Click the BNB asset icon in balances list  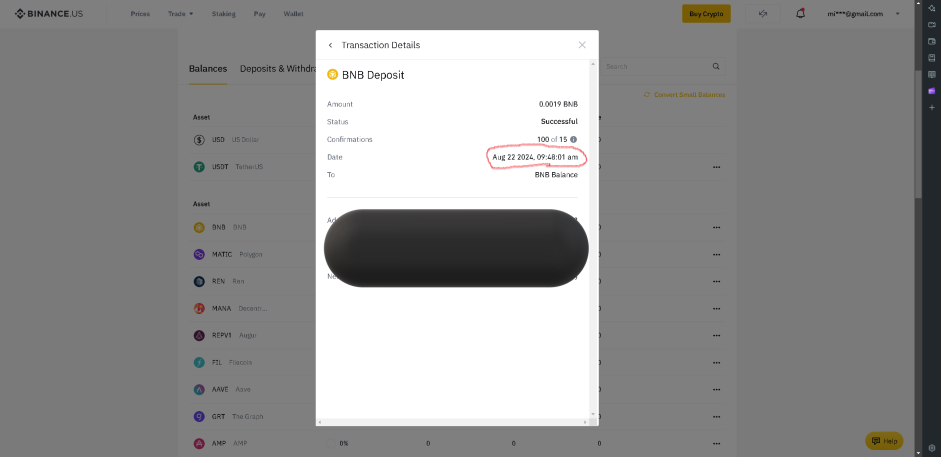pyautogui.click(x=199, y=227)
